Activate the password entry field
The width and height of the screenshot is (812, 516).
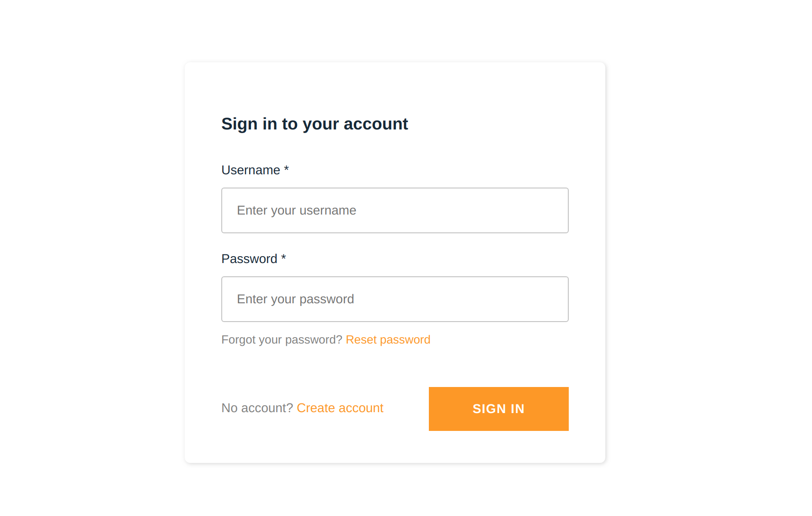pyautogui.click(x=395, y=299)
